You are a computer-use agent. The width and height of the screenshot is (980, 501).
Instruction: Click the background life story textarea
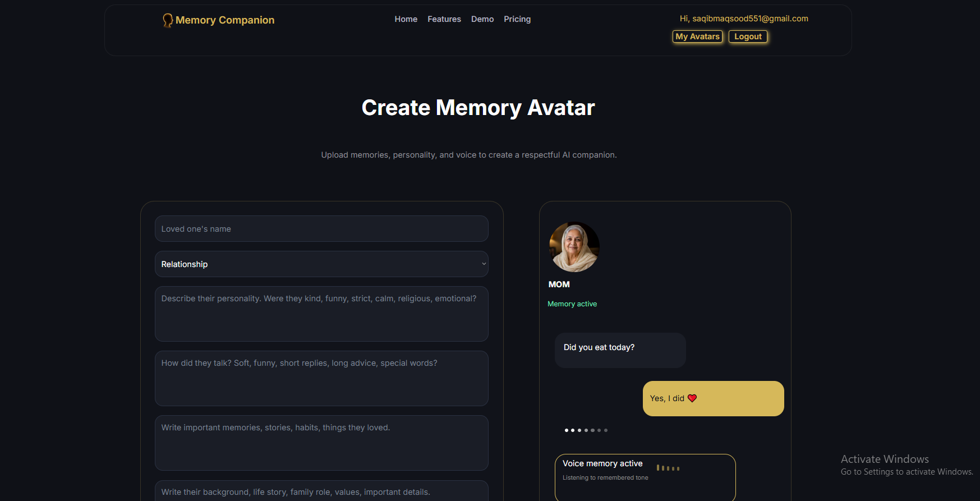pyautogui.click(x=321, y=491)
